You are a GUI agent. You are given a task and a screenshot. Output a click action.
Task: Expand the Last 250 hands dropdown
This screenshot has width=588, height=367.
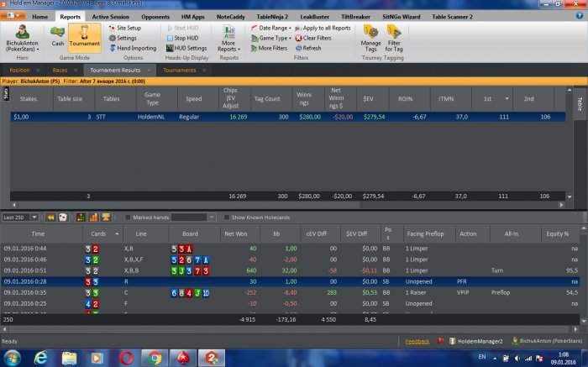pos(34,218)
